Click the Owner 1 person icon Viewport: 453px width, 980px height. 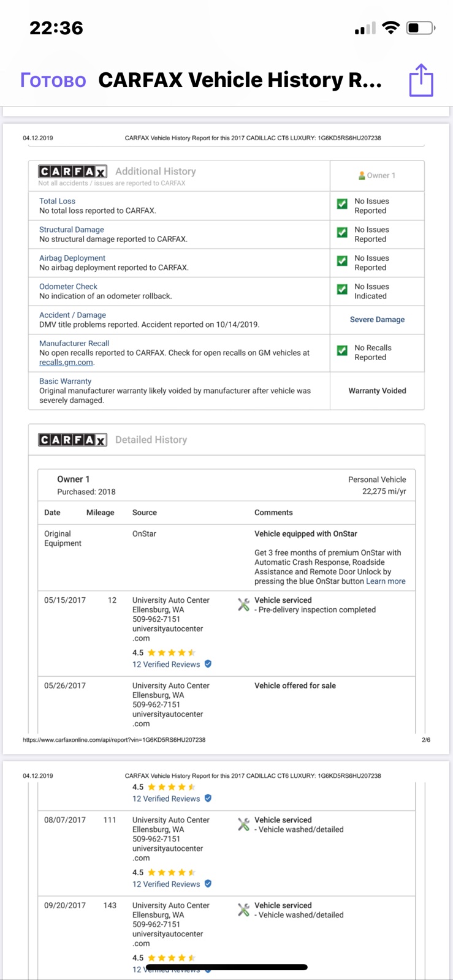pos(362,175)
